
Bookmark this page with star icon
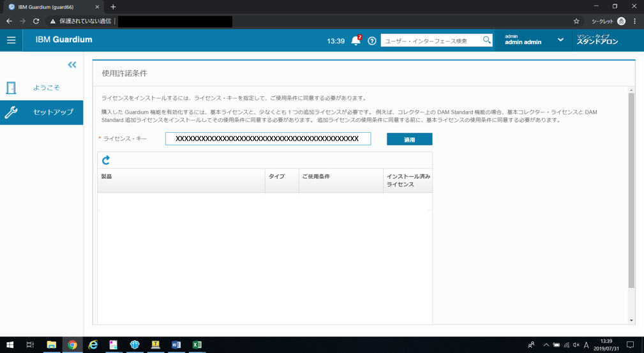tap(576, 21)
